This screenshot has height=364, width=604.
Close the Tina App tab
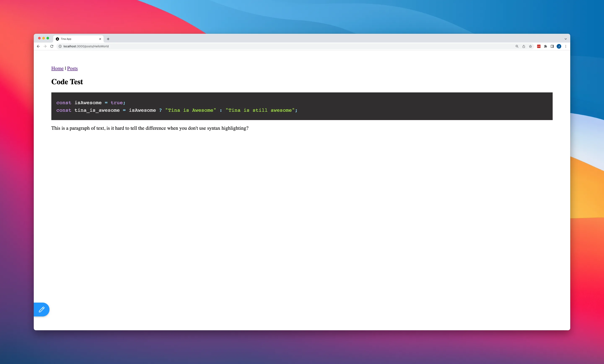point(100,39)
